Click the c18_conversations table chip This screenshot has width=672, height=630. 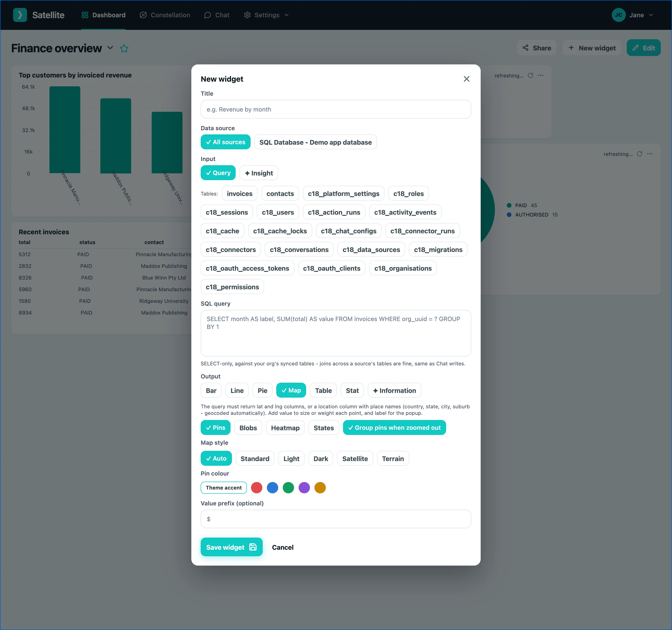tap(299, 249)
